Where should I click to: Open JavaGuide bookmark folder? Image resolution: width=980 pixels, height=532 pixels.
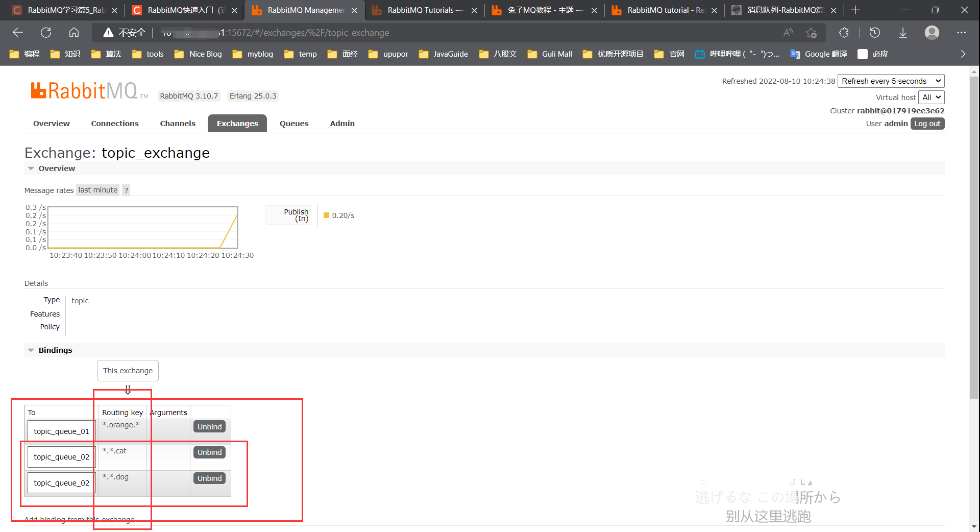tap(443, 54)
